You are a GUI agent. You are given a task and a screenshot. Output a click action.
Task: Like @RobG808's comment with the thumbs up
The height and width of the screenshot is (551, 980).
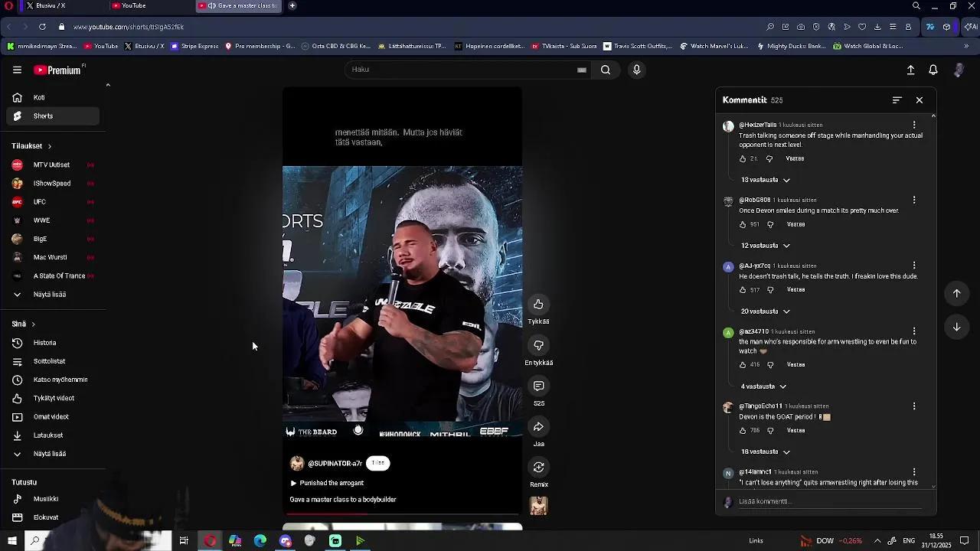(x=744, y=223)
